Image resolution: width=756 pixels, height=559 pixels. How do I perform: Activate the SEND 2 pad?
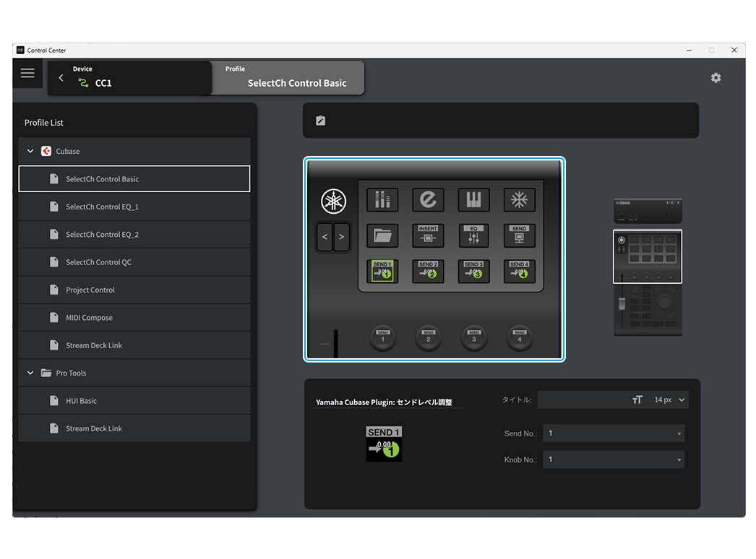428,271
